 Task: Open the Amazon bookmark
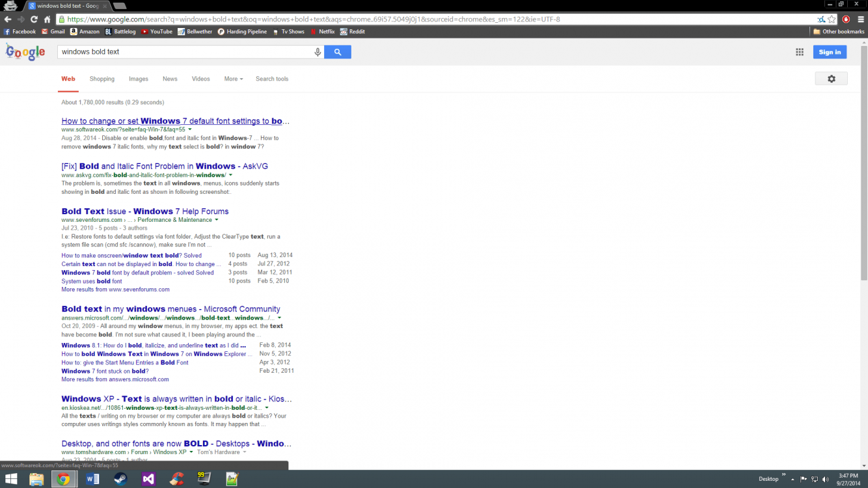(x=85, y=31)
